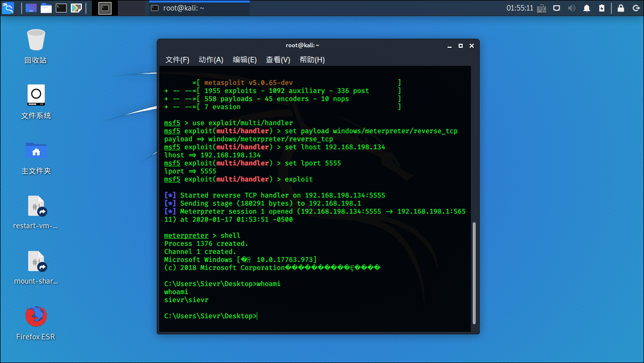644x363 pixels.
Task: Click 'Channel 1 created.' output line
Action: coord(200,252)
